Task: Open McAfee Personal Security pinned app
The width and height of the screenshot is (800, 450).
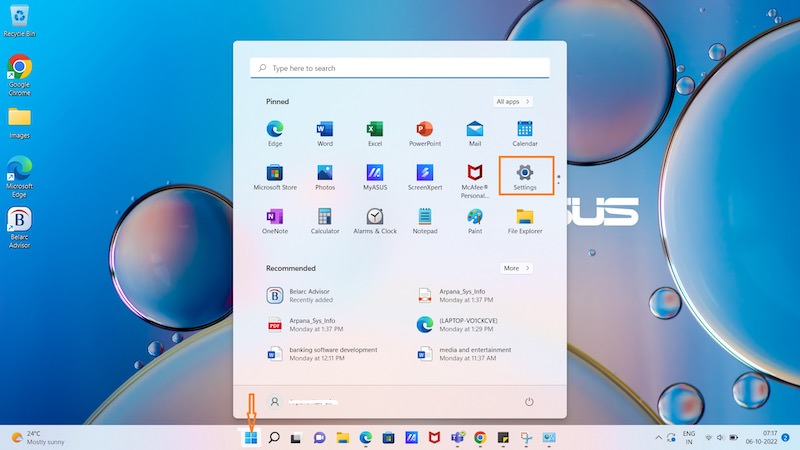Action: (474, 181)
